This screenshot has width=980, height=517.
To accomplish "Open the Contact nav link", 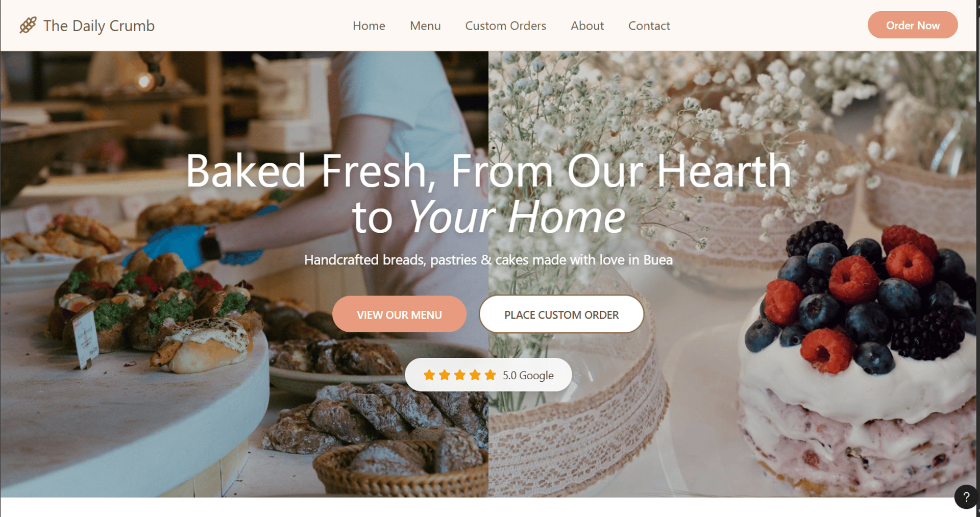I will click(x=649, y=26).
